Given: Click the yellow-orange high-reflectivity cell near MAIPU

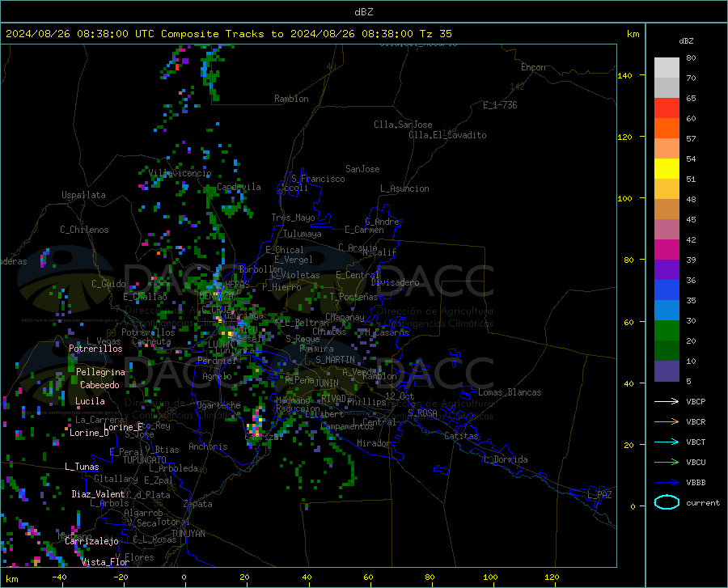Looking at the screenshot, I should (x=230, y=334).
